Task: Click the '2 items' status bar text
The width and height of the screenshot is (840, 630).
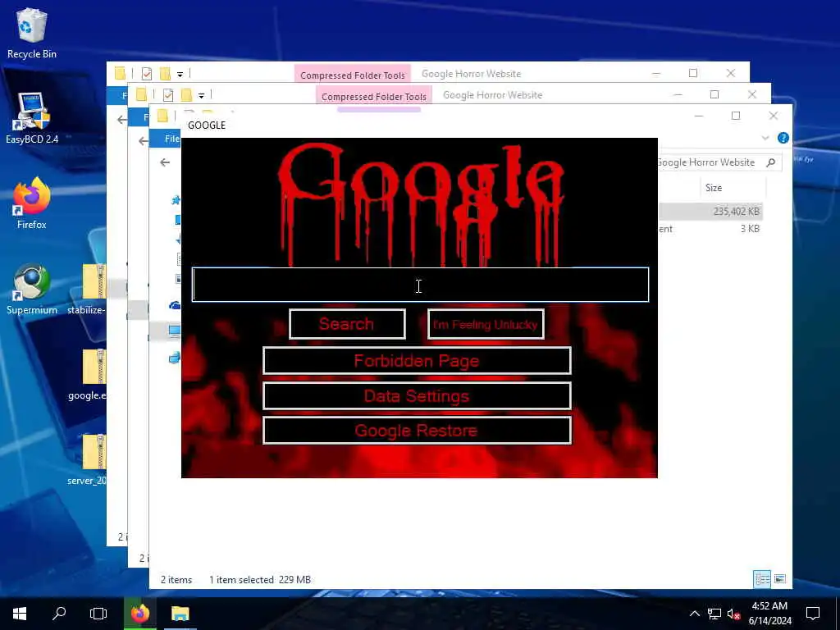Action: point(176,580)
